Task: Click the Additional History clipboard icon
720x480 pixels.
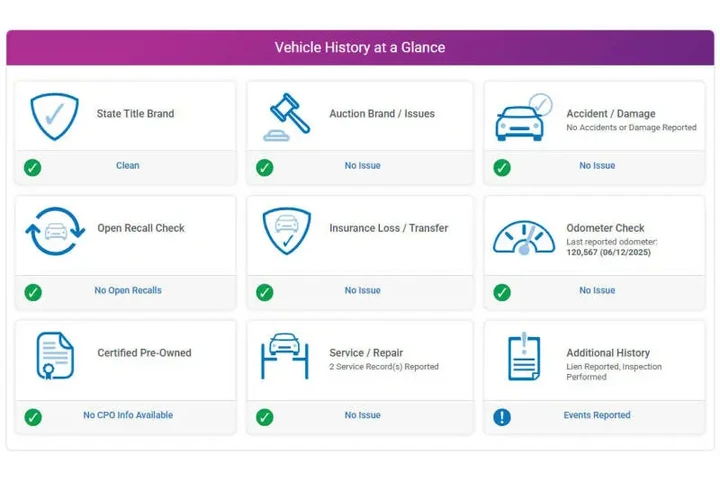Action: [524, 356]
